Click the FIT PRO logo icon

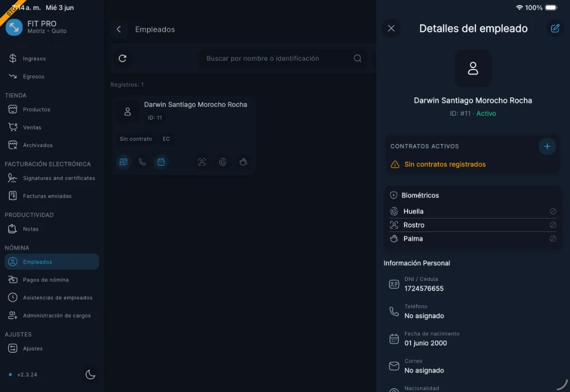coord(14,27)
